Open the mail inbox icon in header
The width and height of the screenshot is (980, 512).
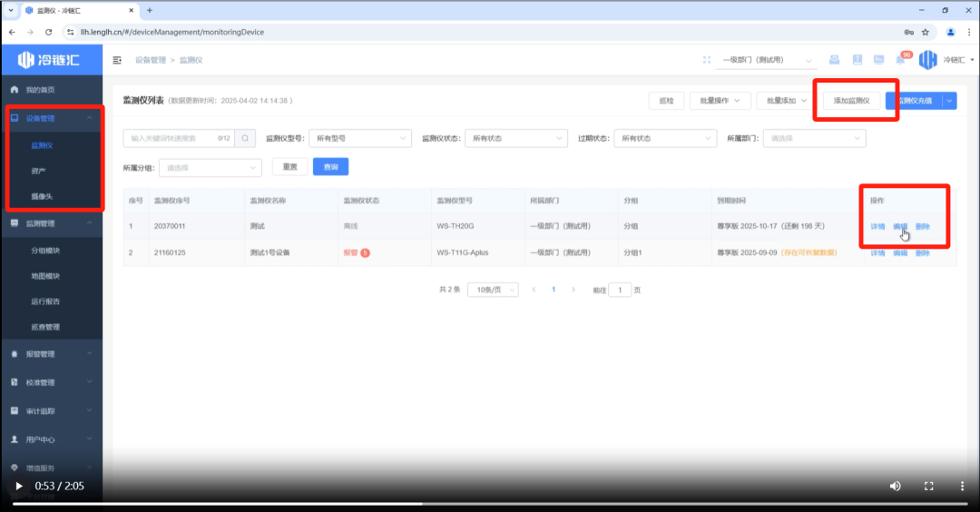[835, 59]
